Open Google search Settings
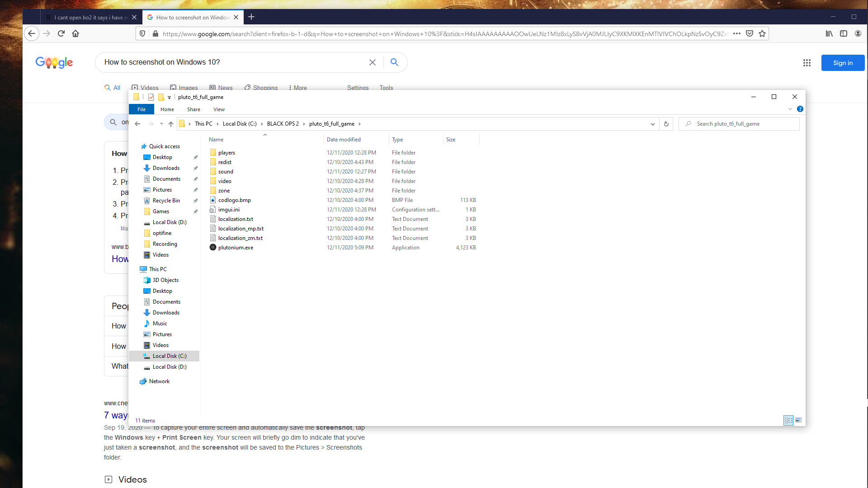Image resolution: width=868 pixels, height=488 pixels. coord(358,88)
